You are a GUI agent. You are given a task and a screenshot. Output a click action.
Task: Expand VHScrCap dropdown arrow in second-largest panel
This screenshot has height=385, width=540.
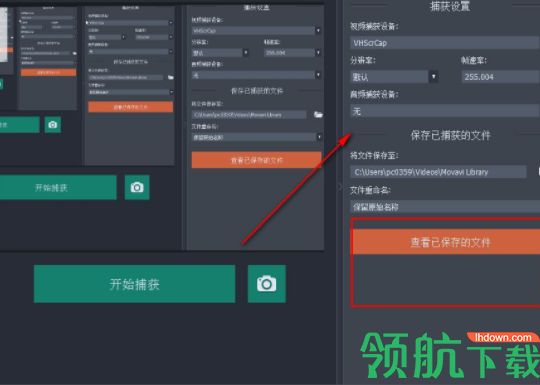318,31
